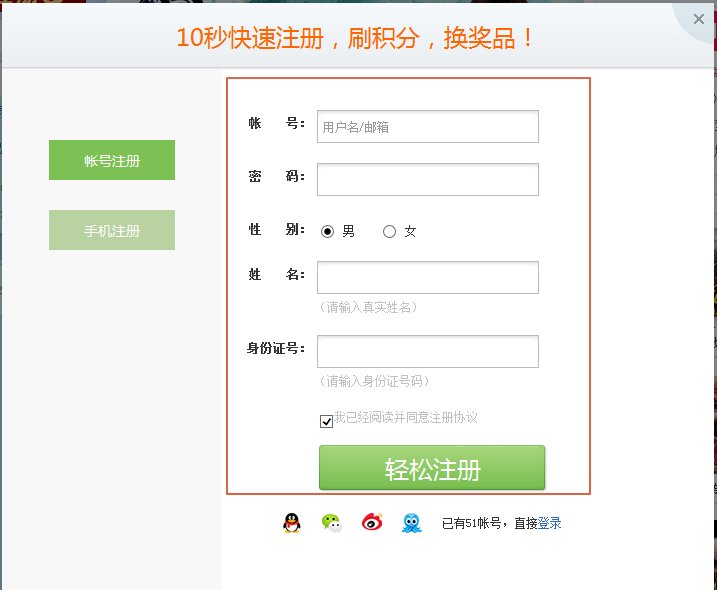
Task: Click the 女 text label beside the radio
Action: point(410,231)
